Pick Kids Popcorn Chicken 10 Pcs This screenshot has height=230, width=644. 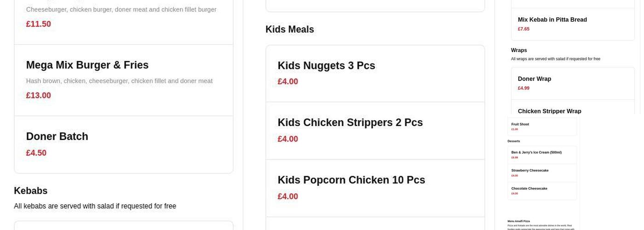tap(351, 180)
